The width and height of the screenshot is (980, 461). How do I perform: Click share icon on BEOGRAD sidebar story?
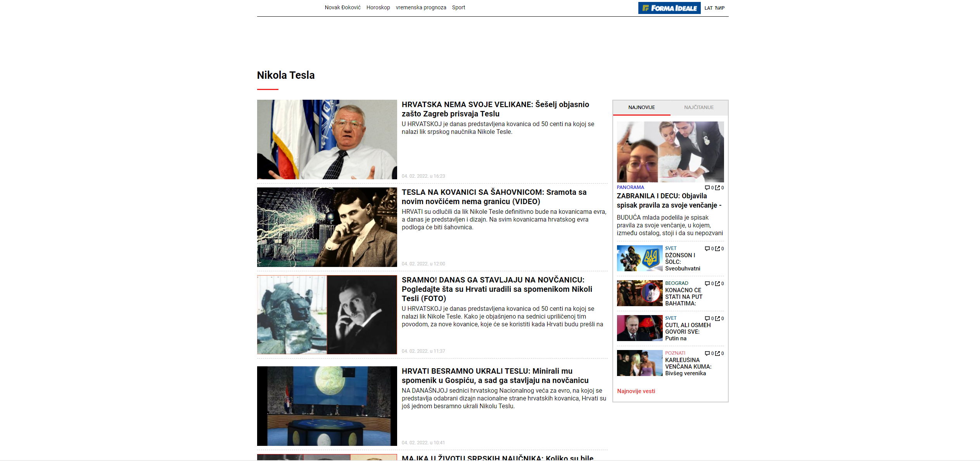tap(717, 284)
